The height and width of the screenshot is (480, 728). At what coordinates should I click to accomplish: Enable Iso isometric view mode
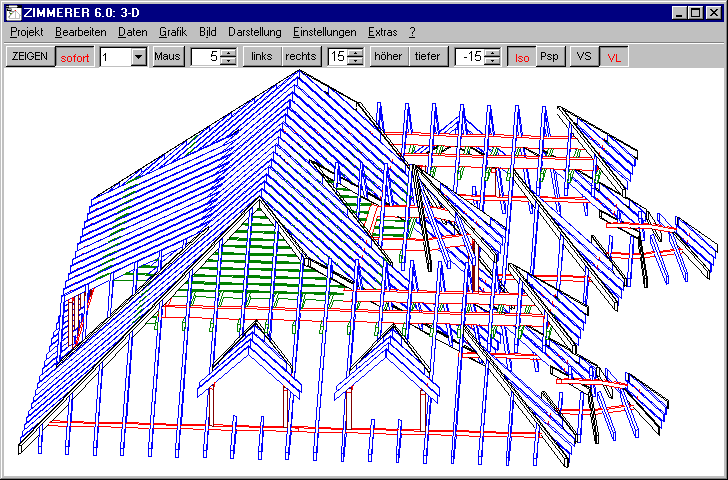(521, 57)
